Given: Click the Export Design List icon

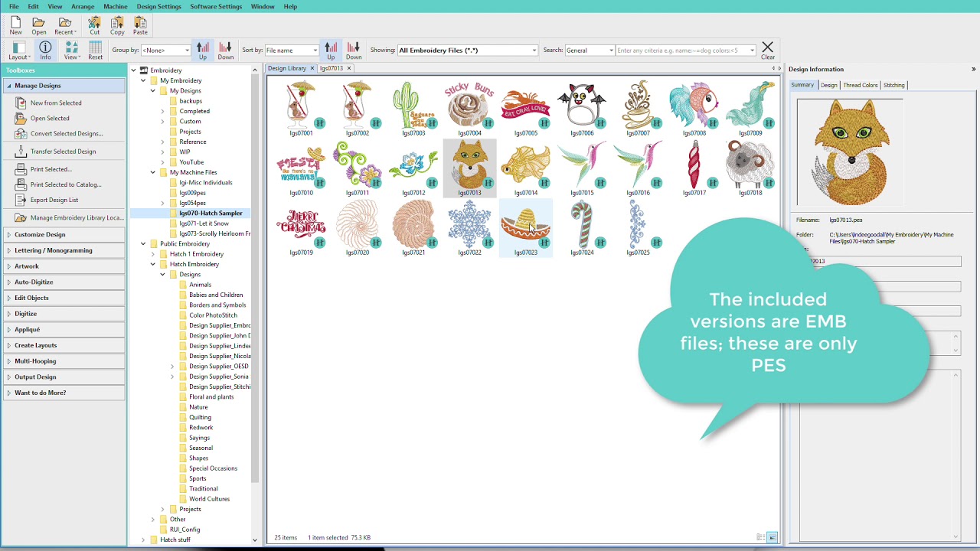Looking at the screenshot, I should [21, 200].
